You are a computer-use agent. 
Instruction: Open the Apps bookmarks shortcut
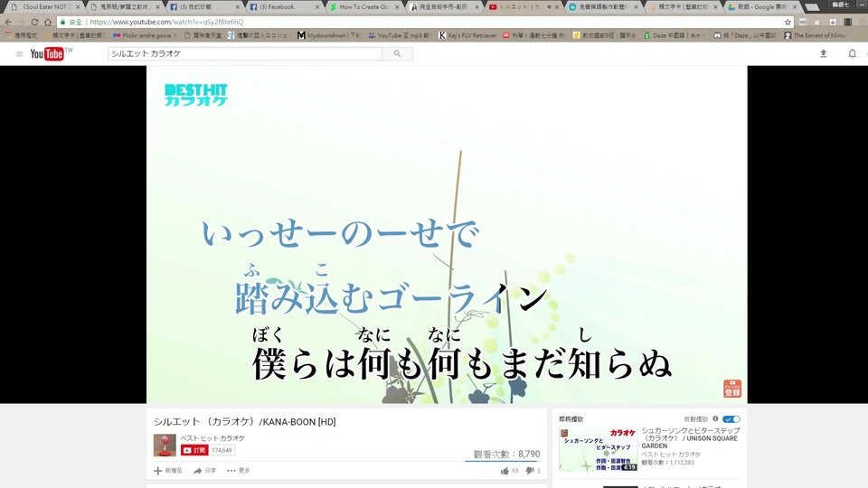(21, 35)
